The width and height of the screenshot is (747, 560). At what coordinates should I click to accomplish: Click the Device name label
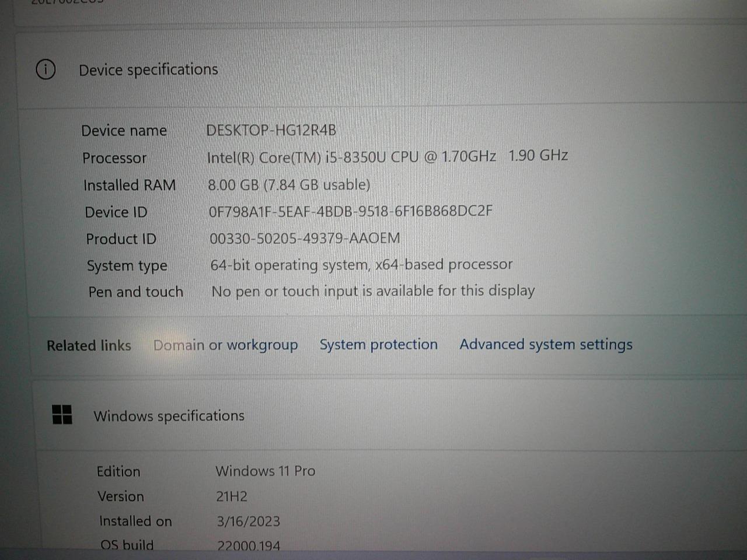(x=124, y=131)
